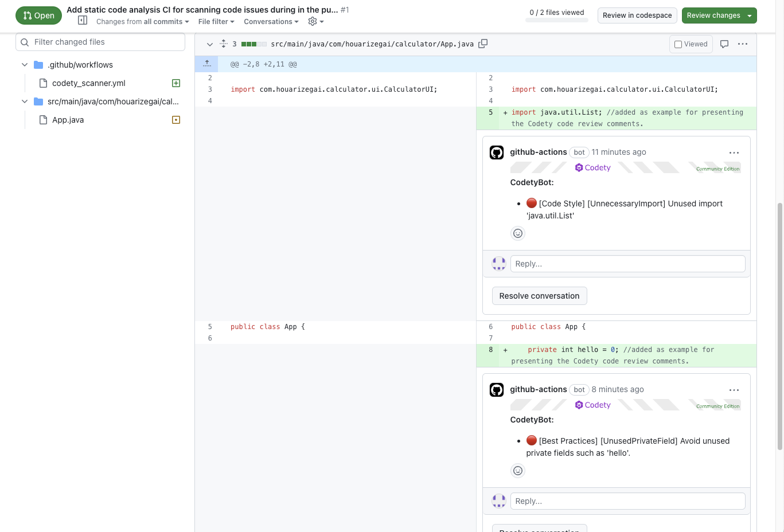Screen dimensions: 784x532
Task: Click Review in codespace button
Action: (637, 15)
